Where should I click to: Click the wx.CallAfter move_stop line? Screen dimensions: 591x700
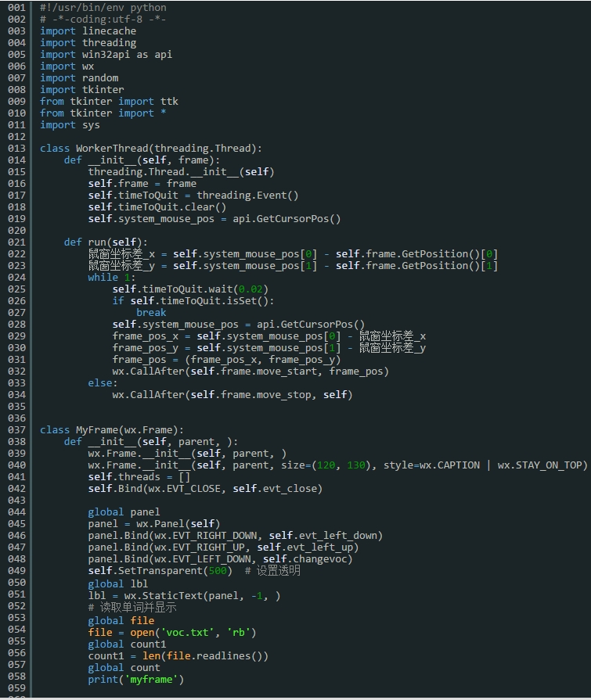point(232,395)
